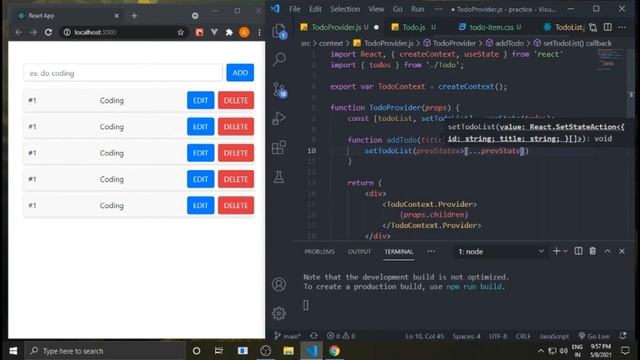Open the Source Control view
The width and height of the screenshot is (640, 360).
(280, 89)
